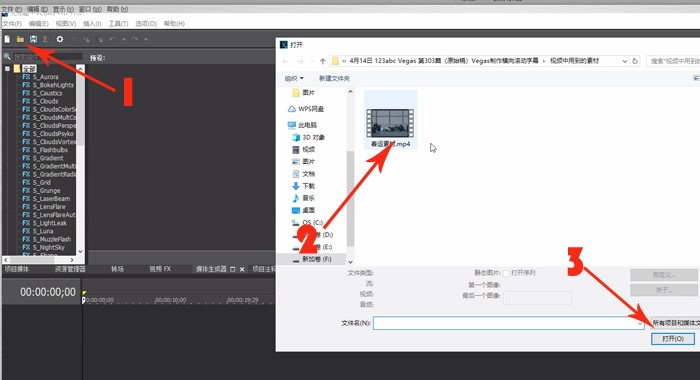
Task: Select 此电脑 in the navigation pane
Action: (x=302, y=125)
